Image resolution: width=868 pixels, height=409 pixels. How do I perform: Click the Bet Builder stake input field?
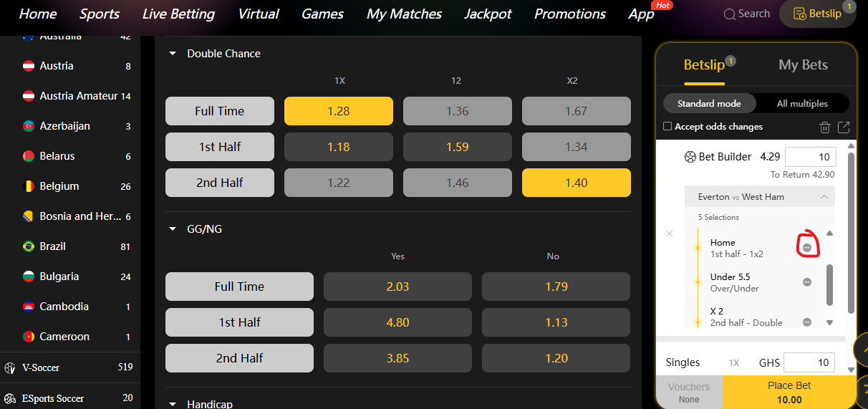810,157
